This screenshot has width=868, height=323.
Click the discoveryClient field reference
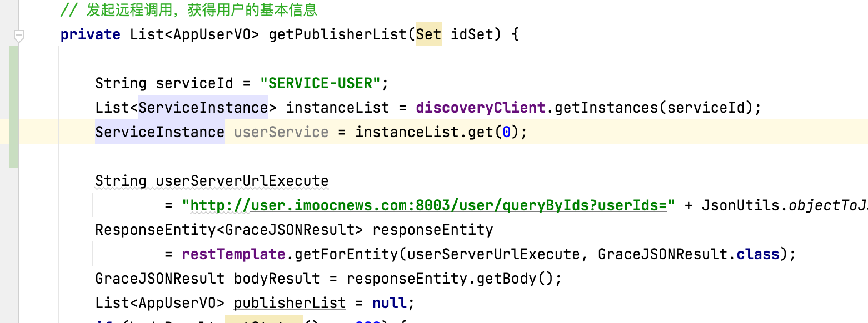[x=481, y=108]
